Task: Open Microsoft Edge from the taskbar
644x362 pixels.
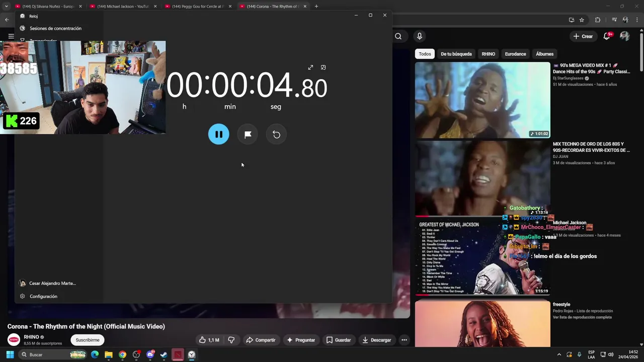Action: (95, 354)
